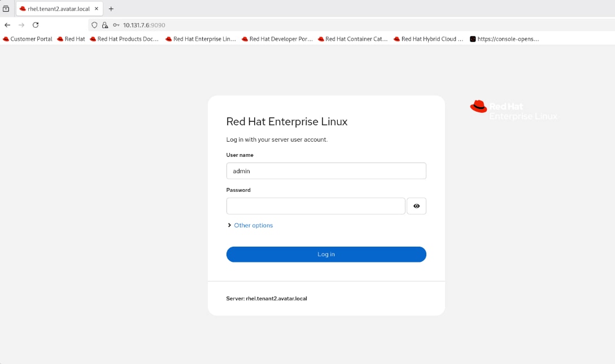Click the key saved-password icon in address bar
Image resolution: width=615 pixels, height=364 pixels.
116,25
